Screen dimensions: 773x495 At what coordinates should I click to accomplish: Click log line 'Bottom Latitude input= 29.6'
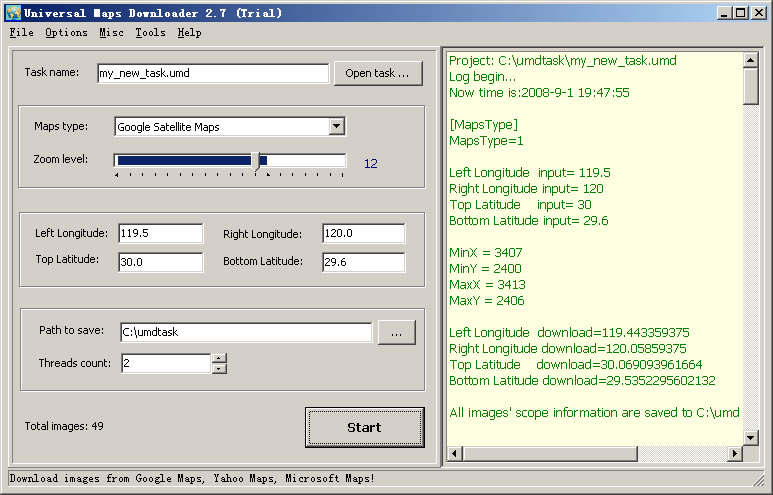pyautogui.click(x=528, y=221)
